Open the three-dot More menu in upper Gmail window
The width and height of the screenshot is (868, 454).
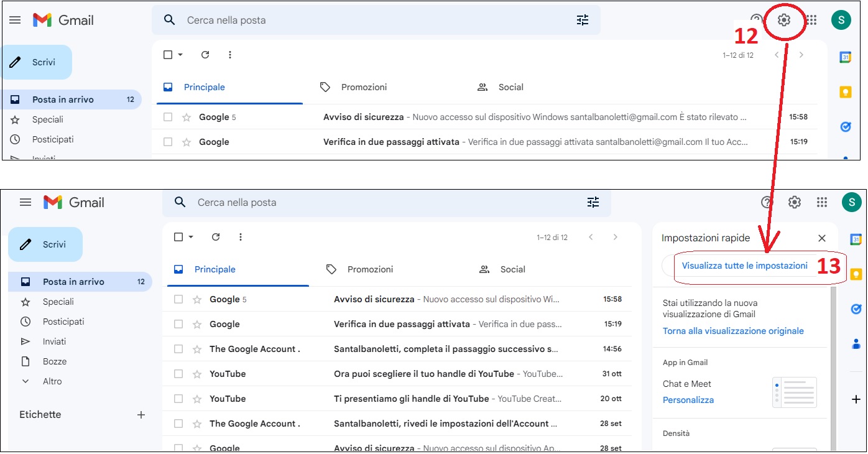coord(230,55)
